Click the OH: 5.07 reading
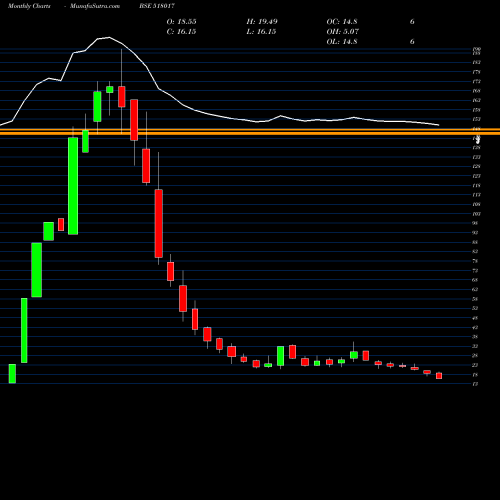 (343, 32)
